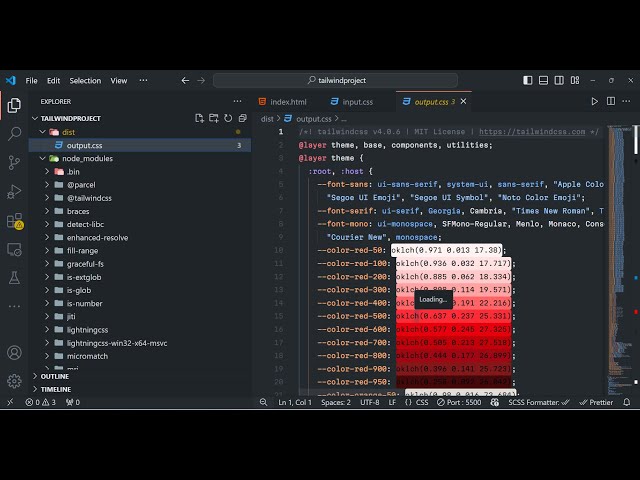Split the editor to the right
The width and height of the screenshot is (640, 480).
click(610, 101)
